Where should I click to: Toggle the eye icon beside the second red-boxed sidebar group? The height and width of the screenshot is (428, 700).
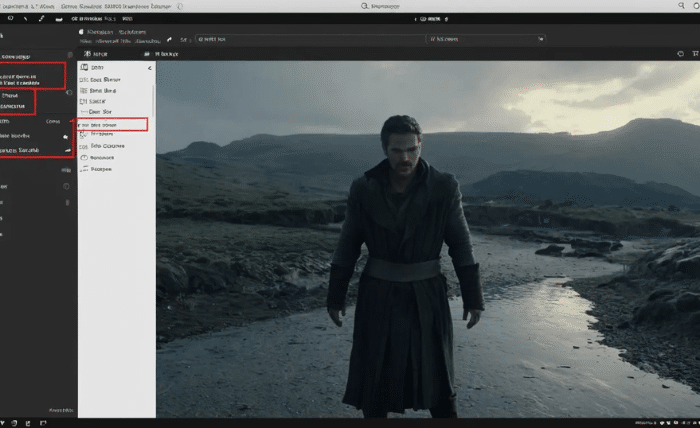pos(68,93)
